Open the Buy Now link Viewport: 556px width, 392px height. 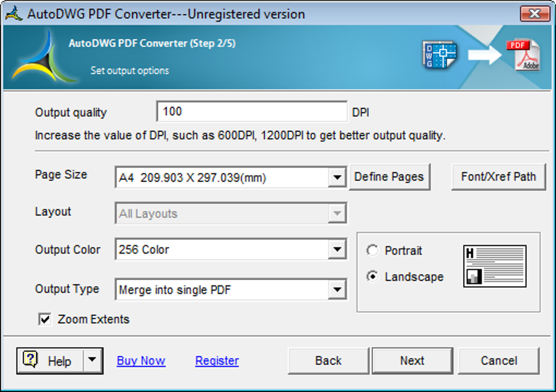coord(141,360)
